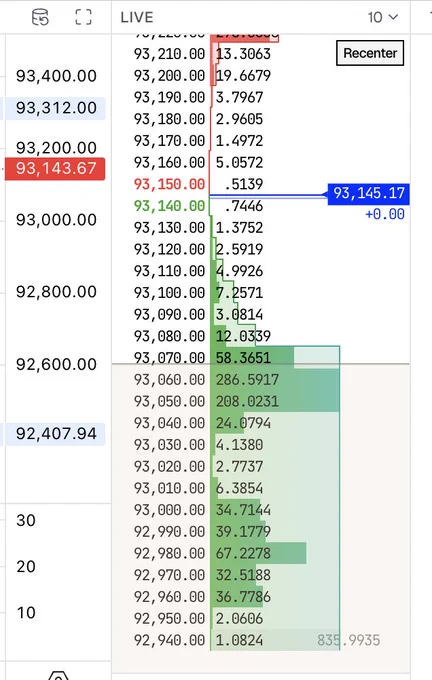This screenshot has width=432, height=680.
Task: Click the 286.5917 size value
Action: [247, 380]
